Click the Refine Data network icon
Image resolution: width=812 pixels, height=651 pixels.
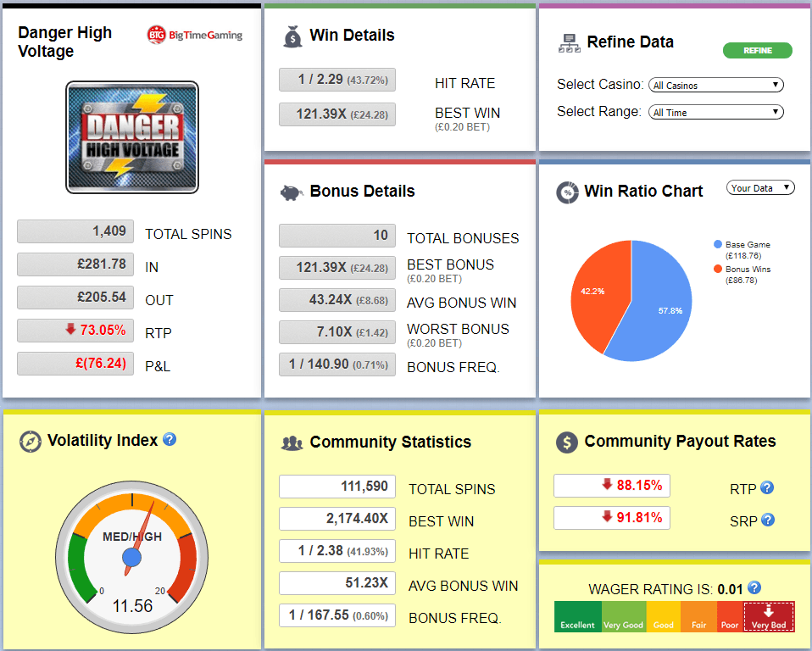[x=569, y=43]
